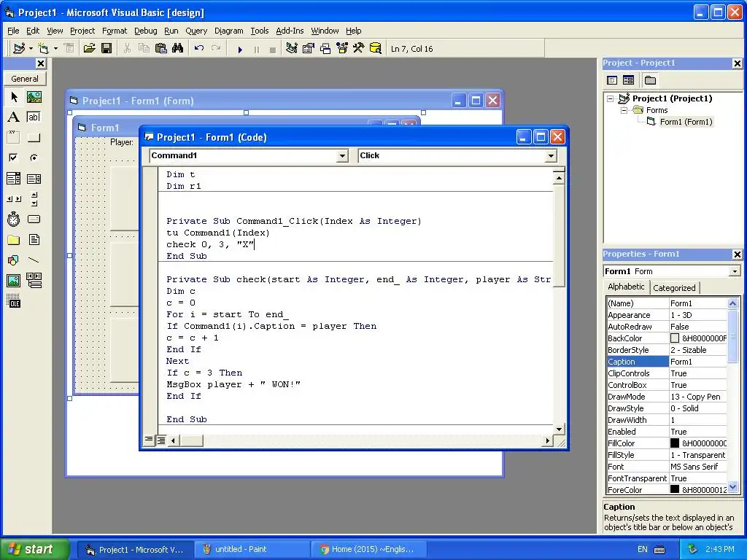
Task: Select the CommandButton tool in toolbox
Action: [x=34, y=138]
